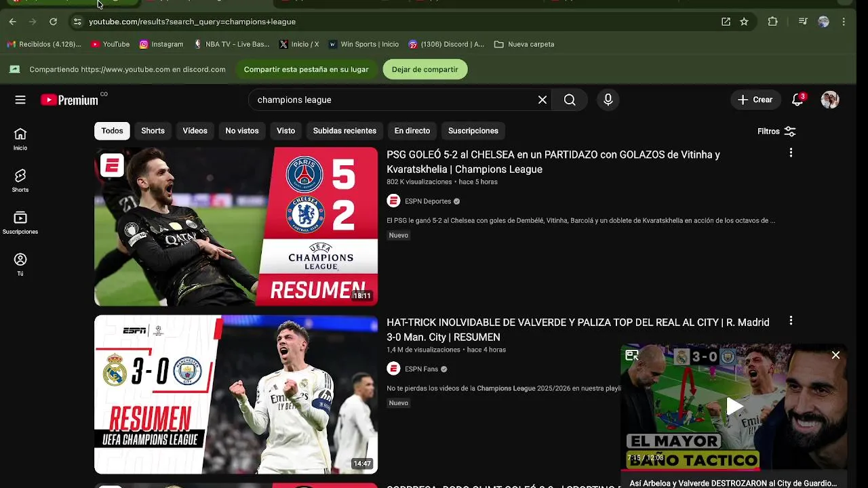Open the browser extensions puzzle icon
Screen dimensions: 868x488
(x=772, y=22)
